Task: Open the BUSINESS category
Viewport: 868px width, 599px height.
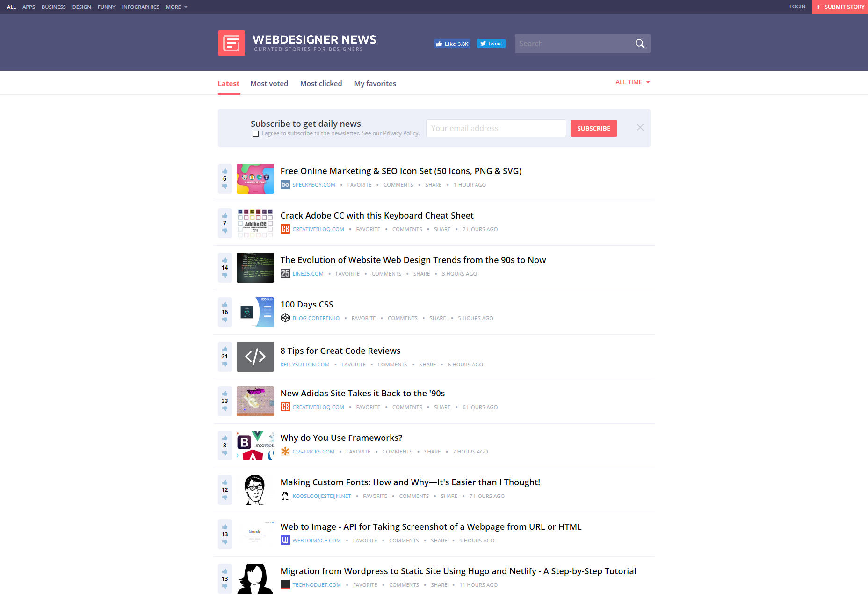Action: 54,7
